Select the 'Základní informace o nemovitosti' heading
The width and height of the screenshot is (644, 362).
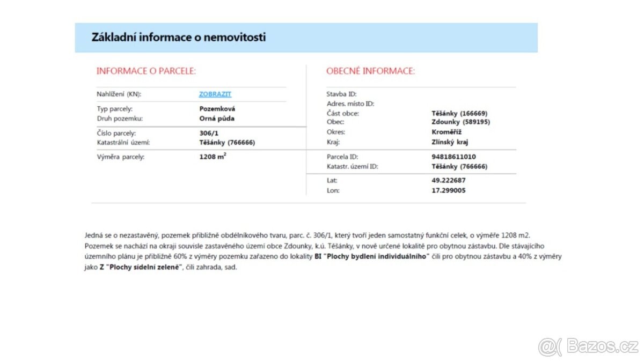[179, 38]
